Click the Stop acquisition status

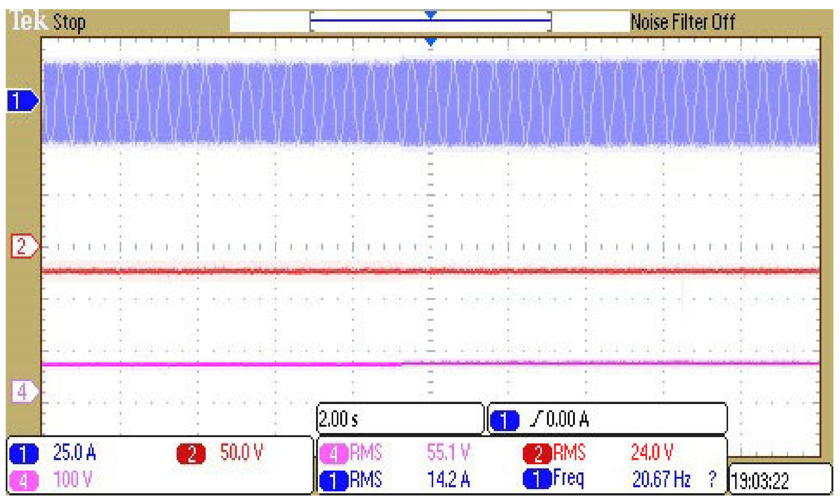click(x=69, y=22)
